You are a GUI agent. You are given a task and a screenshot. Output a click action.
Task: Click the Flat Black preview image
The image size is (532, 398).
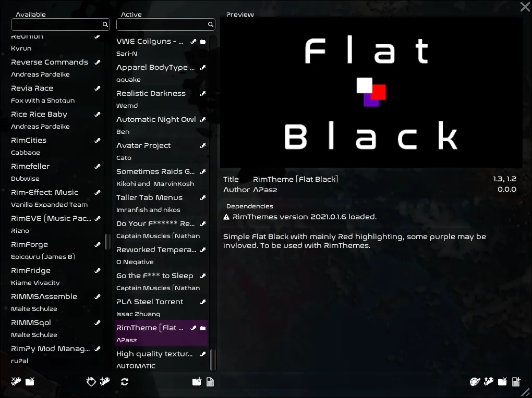tap(371, 92)
